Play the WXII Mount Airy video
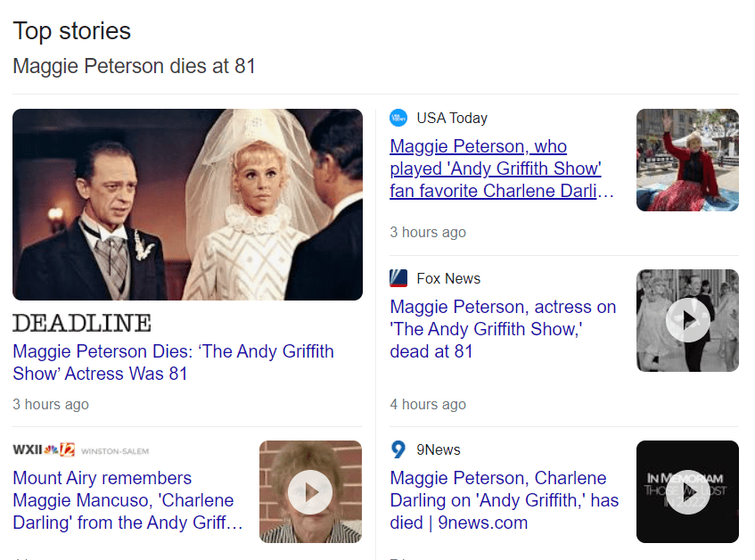Screen dimensions: 755x560 [x=310, y=491]
